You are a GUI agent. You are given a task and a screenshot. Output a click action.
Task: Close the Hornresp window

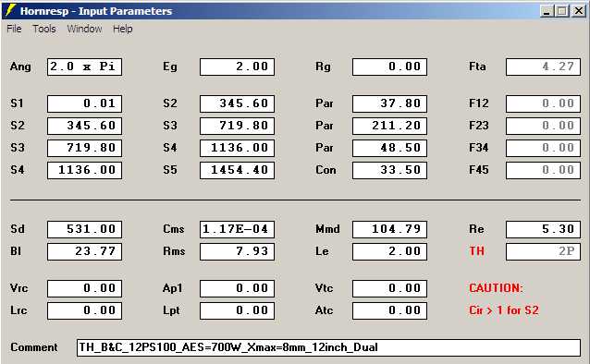click(x=578, y=11)
